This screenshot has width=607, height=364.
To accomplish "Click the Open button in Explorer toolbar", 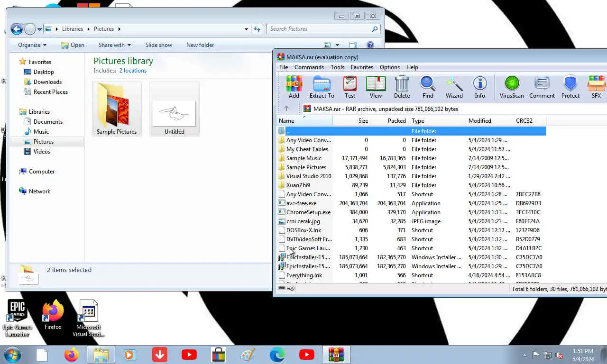I will point(73,45).
